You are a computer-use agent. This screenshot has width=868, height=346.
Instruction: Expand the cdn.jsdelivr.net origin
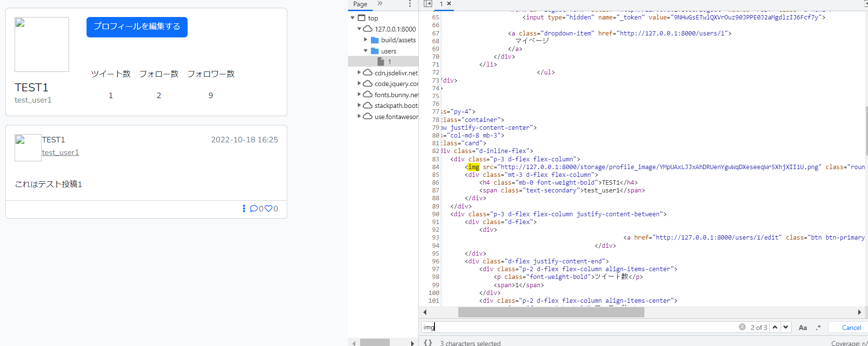click(x=360, y=73)
